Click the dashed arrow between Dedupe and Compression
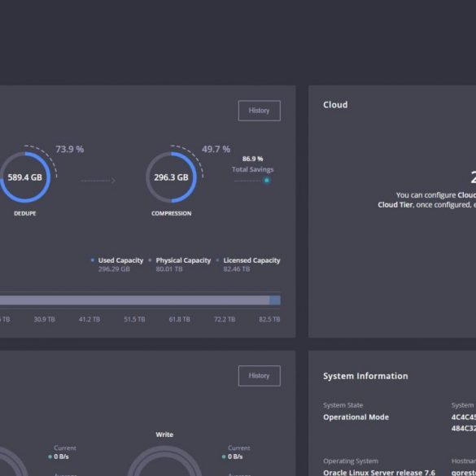This screenshot has width=476, height=476. (98, 181)
